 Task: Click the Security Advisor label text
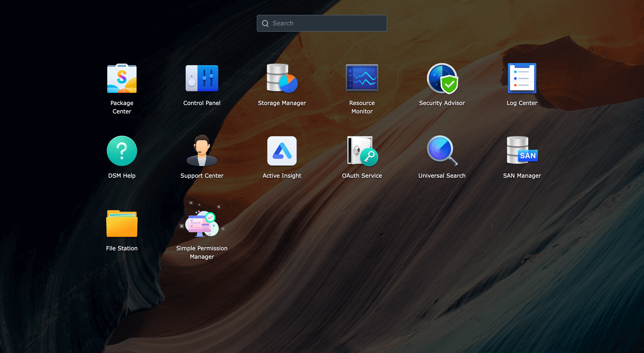tap(442, 103)
